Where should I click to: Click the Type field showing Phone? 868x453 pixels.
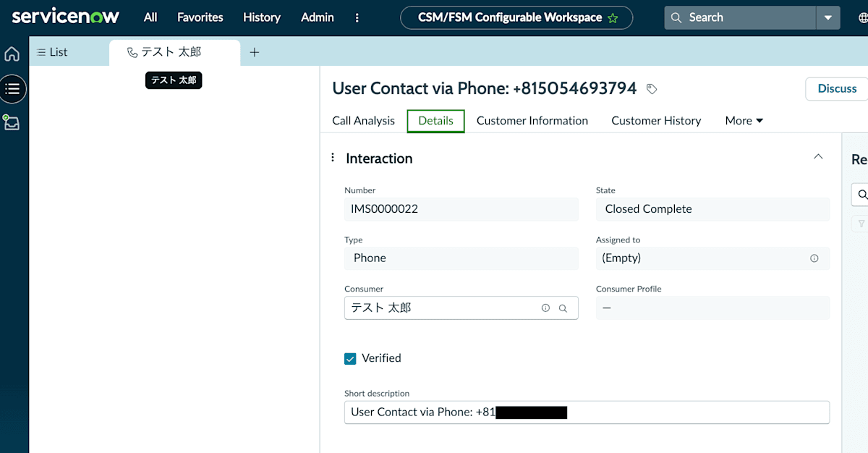[461, 258]
